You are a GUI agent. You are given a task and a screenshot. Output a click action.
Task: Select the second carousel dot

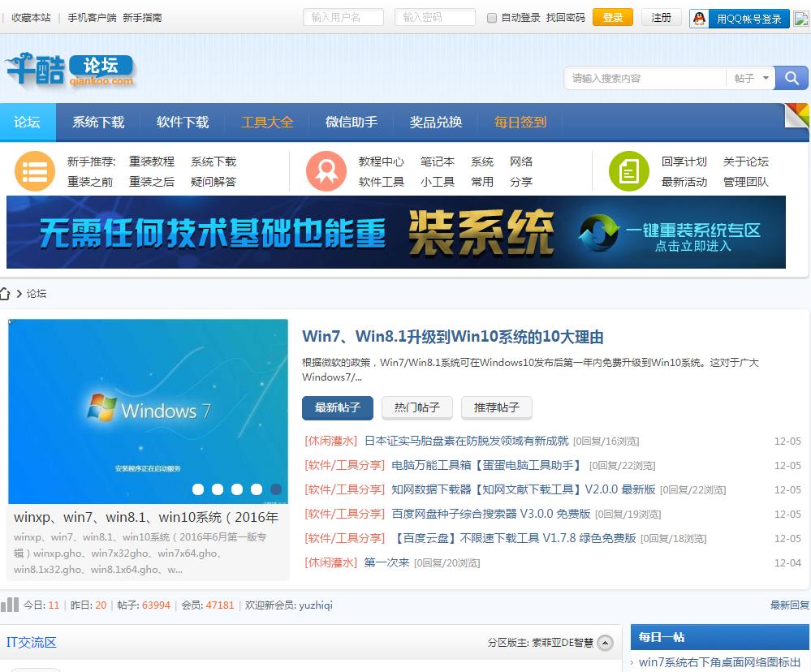pyautogui.click(x=218, y=489)
